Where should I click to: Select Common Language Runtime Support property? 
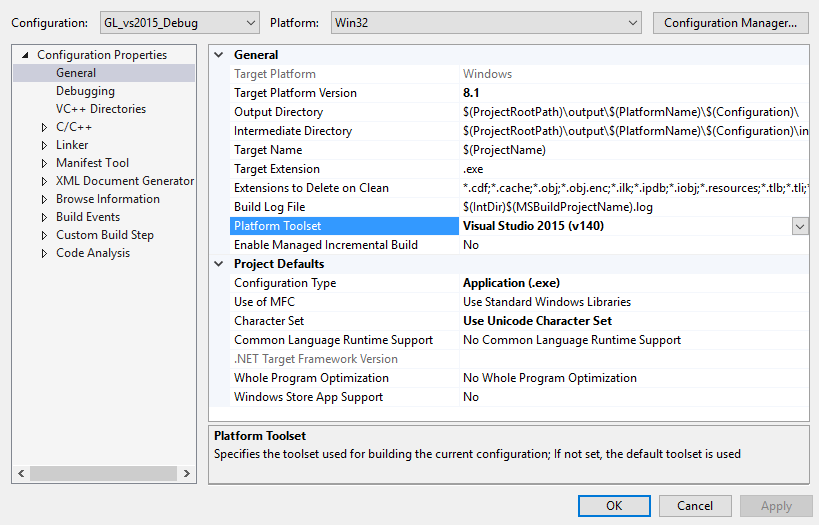point(333,340)
